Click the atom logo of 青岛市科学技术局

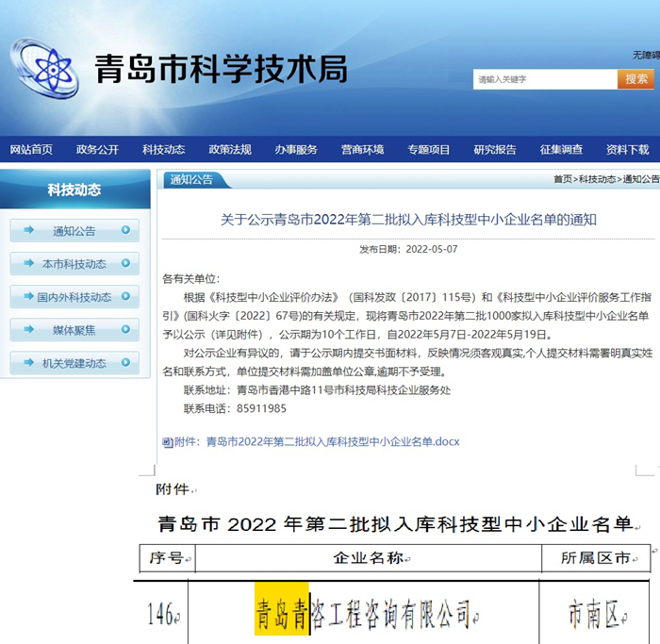point(44,68)
